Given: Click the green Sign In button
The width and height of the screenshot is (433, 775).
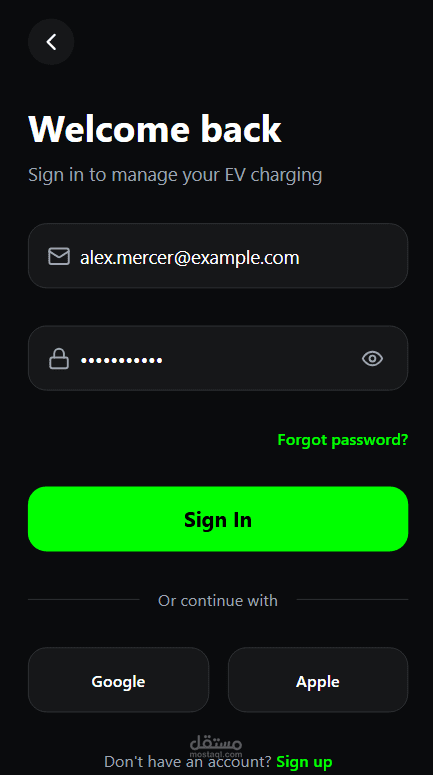Looking at the screenshot, I should [x=218, y=519].
